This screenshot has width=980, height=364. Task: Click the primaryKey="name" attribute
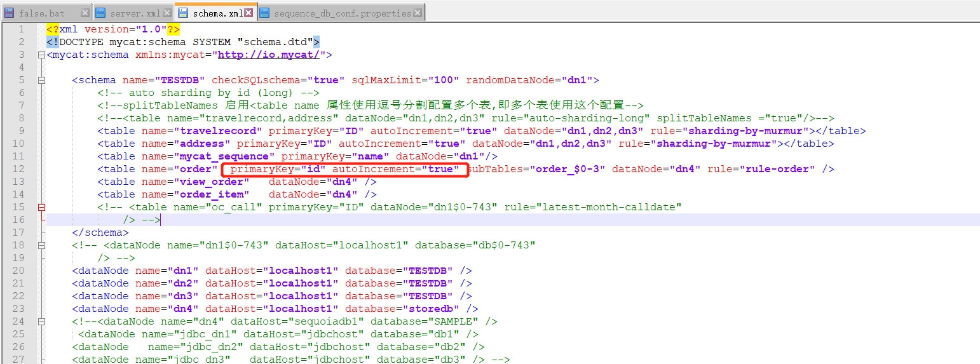[x=336, y=156]
